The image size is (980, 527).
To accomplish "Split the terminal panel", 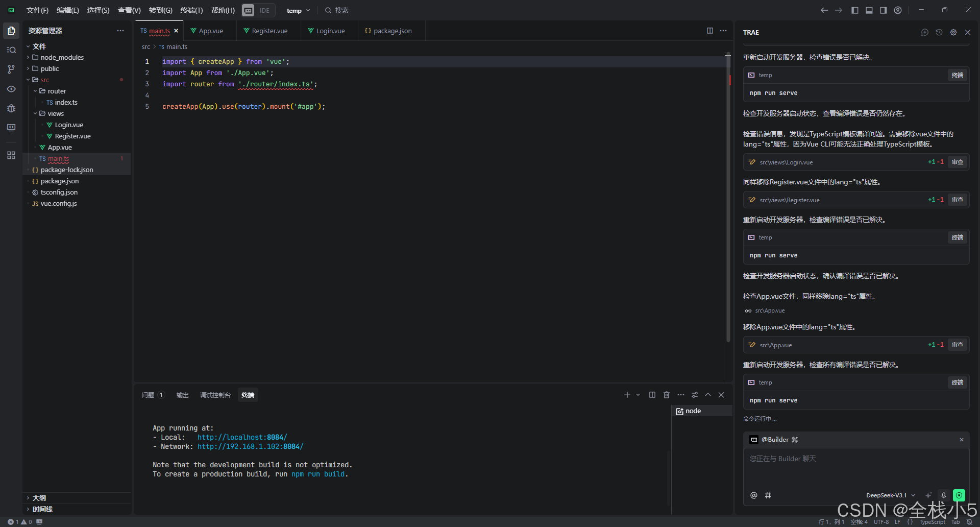I will click(x=652, y=395).
